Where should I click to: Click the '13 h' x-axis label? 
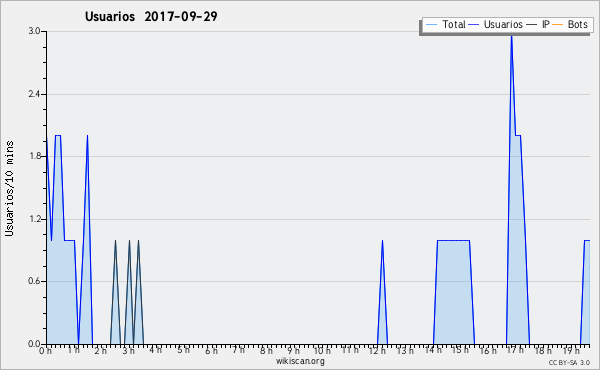(x=405, y=350)
